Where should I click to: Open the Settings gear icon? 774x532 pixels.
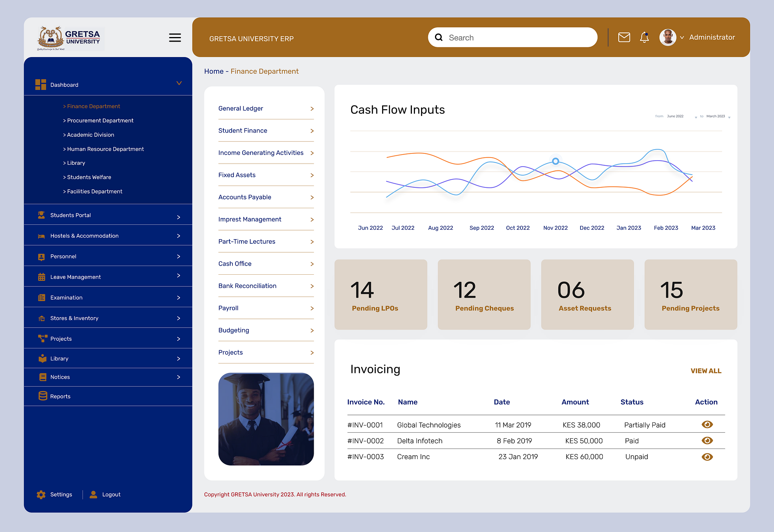coord(41,494)
